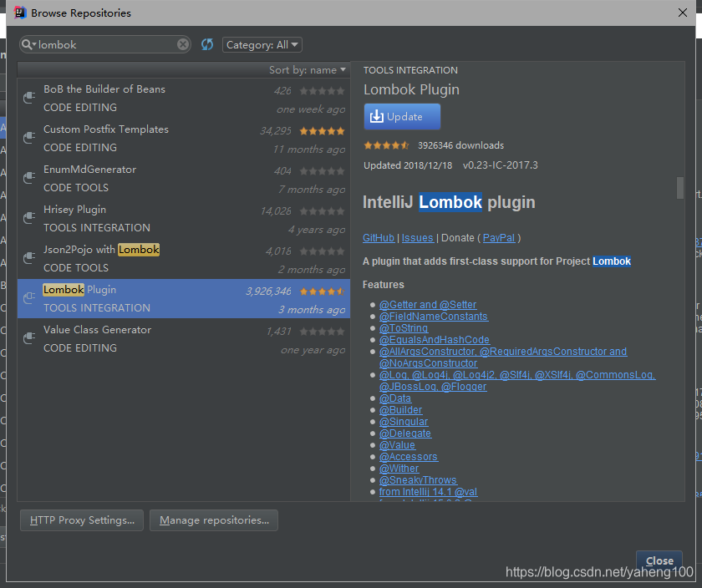The width and height of the screenshot is (702, 588).
Task: Click star rating in Lombok detail panel
Action: point(386,145)
